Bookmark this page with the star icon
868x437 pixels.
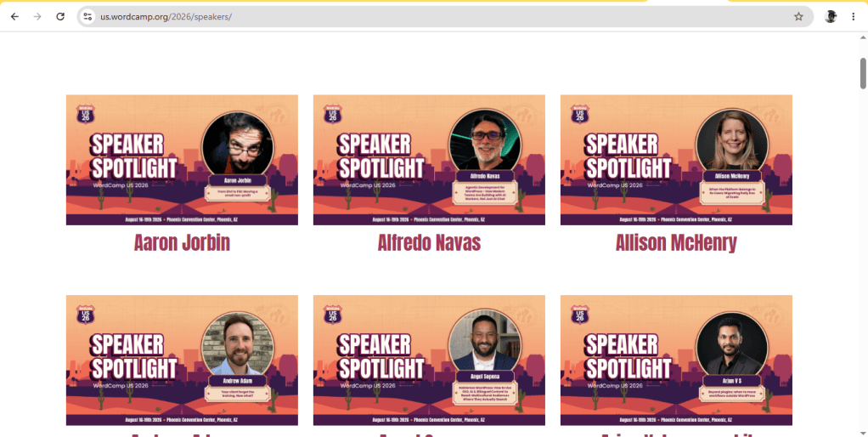pyautogui.click(x=798, y=17)
